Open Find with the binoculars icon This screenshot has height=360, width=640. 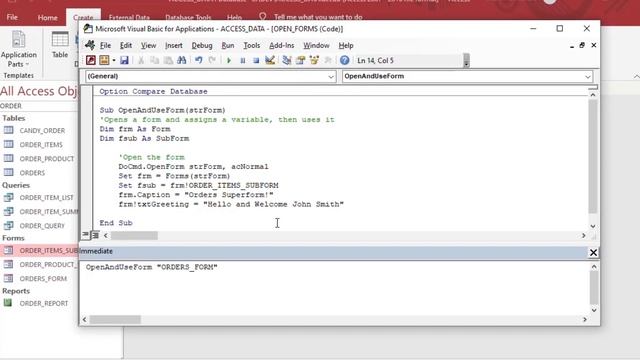(182, 60)
